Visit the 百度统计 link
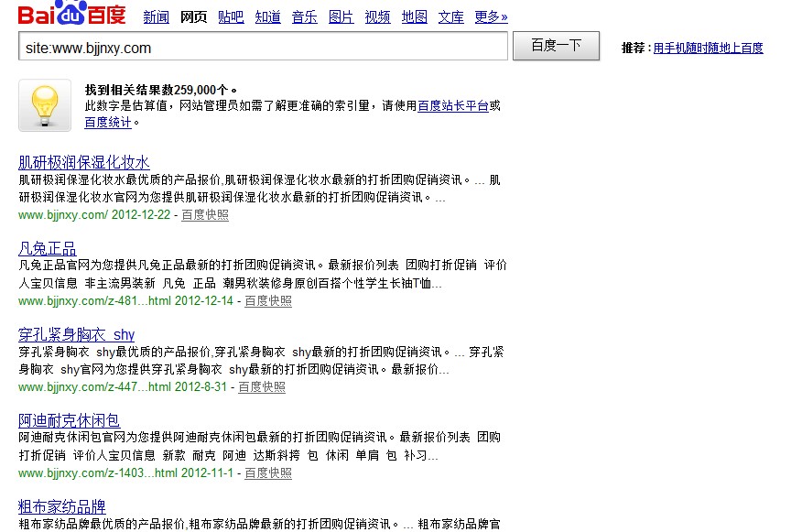This screenshot has width=802, height=532. 108,122
